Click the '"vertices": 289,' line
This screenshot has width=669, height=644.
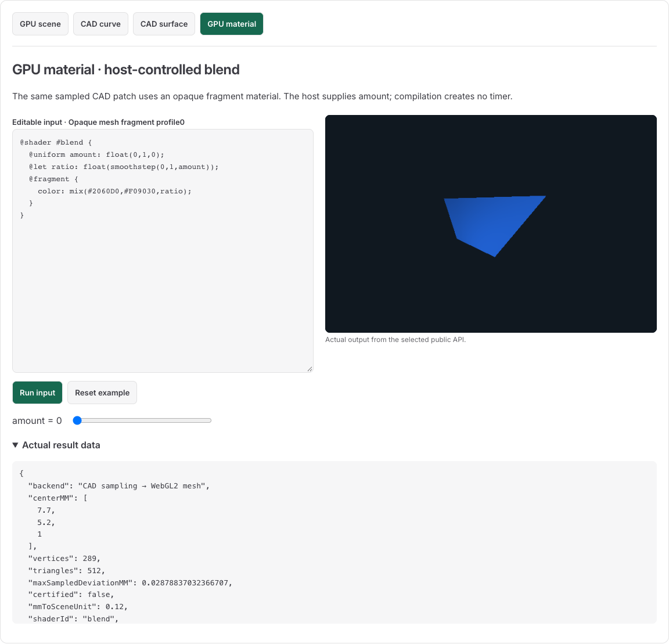(64, 559)
